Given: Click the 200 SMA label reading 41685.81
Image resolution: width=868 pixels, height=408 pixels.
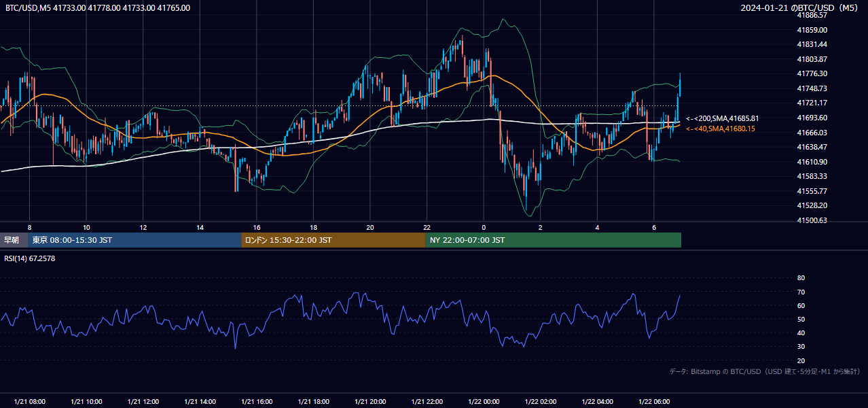Looking at the screenshot, I should coord(722,118).
